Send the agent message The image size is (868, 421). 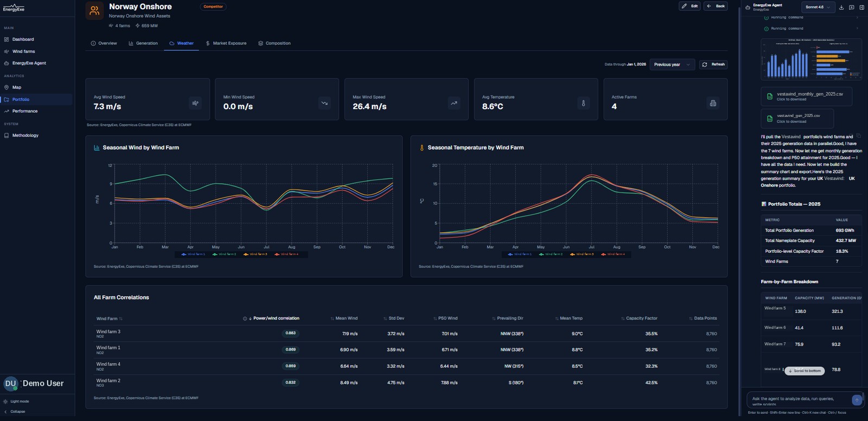pyautogui.click(x=857, y=400)
